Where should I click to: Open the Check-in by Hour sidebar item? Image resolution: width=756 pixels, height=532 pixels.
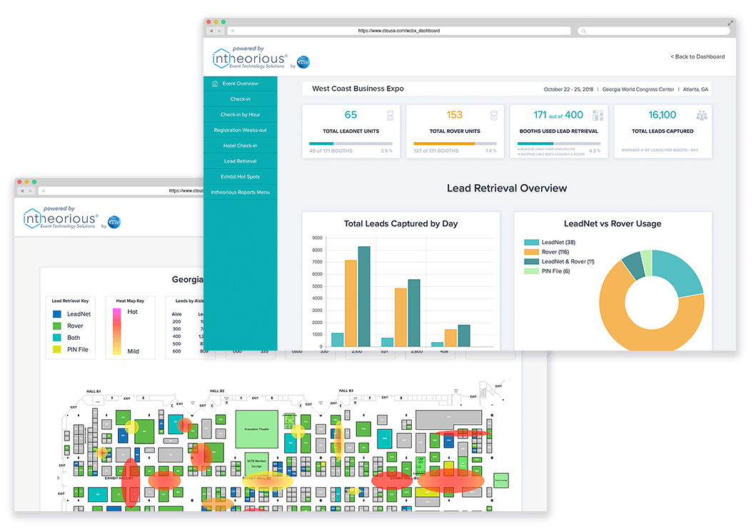240,114
